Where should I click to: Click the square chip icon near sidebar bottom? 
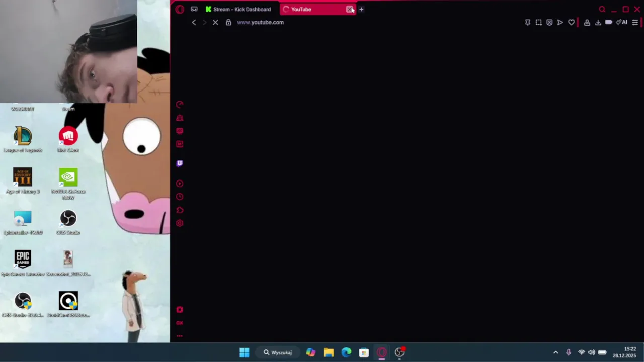coord(180,310)
